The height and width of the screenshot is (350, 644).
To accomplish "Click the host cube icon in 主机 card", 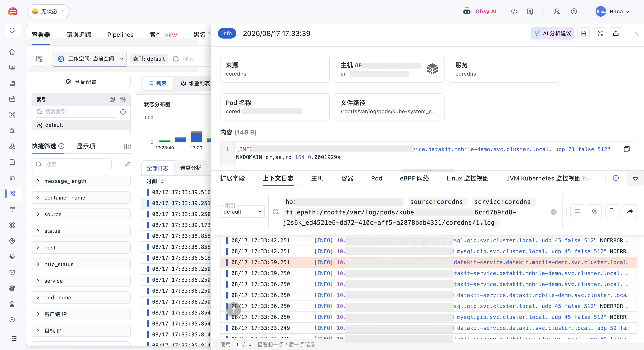I will coord(432,69).
